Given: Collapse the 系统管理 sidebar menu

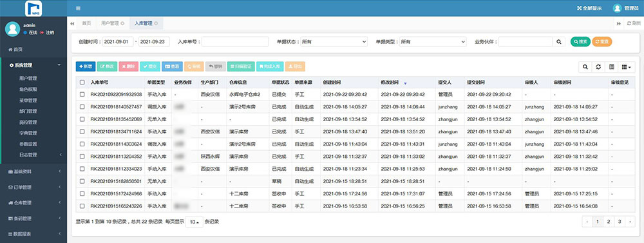Looking at the screenshot, I should [x=33, y=65].
